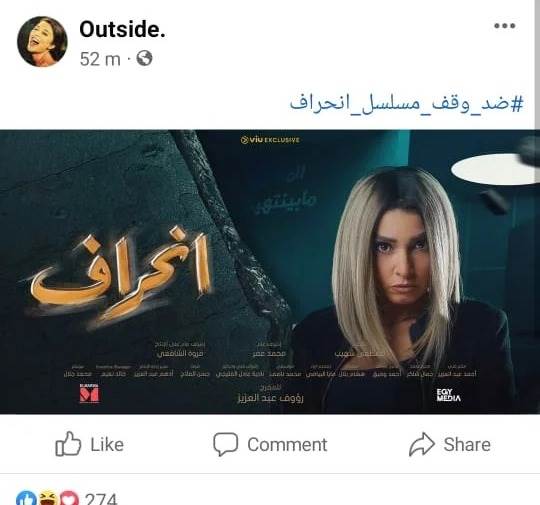Screen dimensions: 540x505
Task: Open the Arabic hashtag in the post
Action: (406, 103)
